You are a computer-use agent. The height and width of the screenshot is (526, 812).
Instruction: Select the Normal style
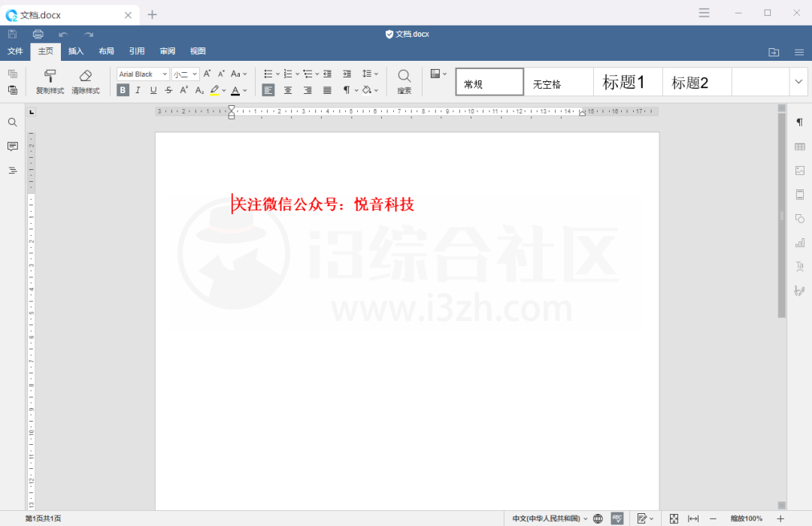(x=489, y=82)
